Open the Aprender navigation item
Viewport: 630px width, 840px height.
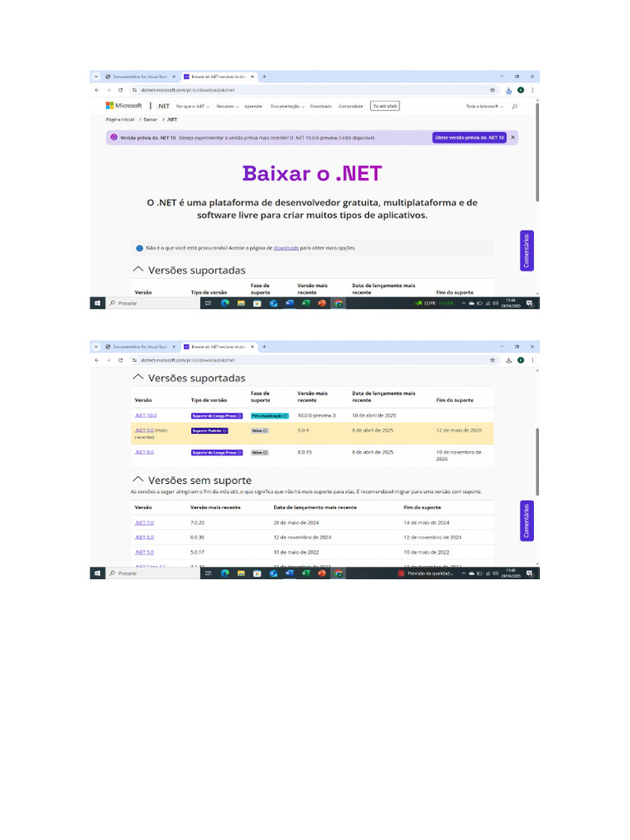point(253,107)
